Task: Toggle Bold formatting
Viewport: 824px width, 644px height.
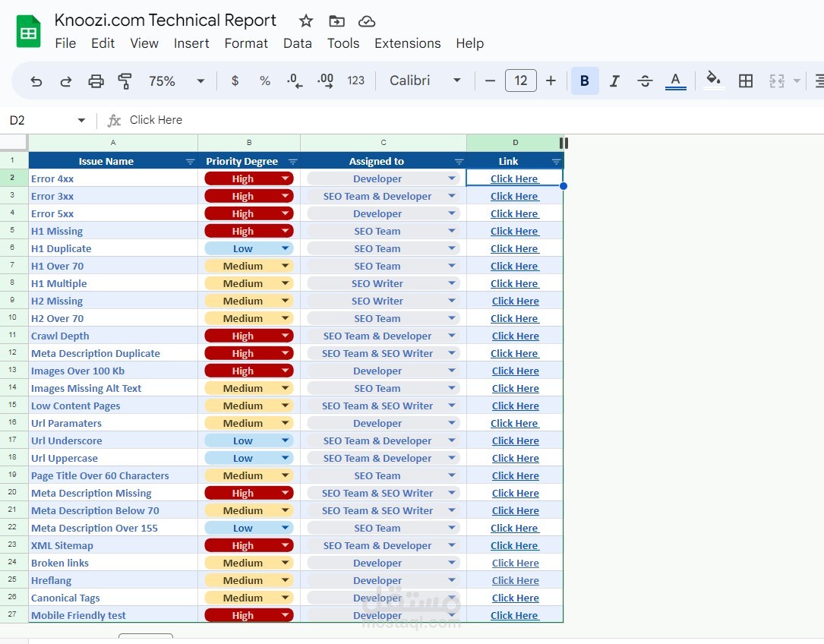Action: (584, 80)
